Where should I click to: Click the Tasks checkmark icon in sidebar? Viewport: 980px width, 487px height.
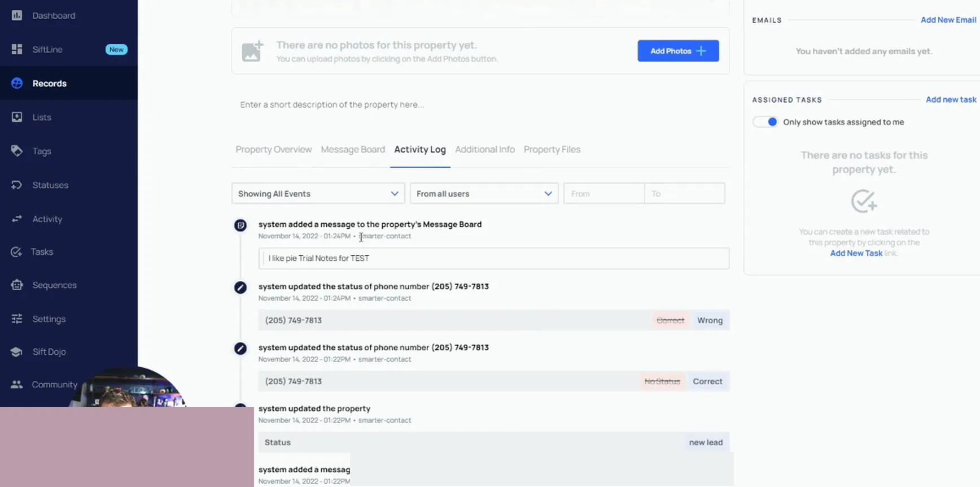pyautogui.click(x=16, y=251)
